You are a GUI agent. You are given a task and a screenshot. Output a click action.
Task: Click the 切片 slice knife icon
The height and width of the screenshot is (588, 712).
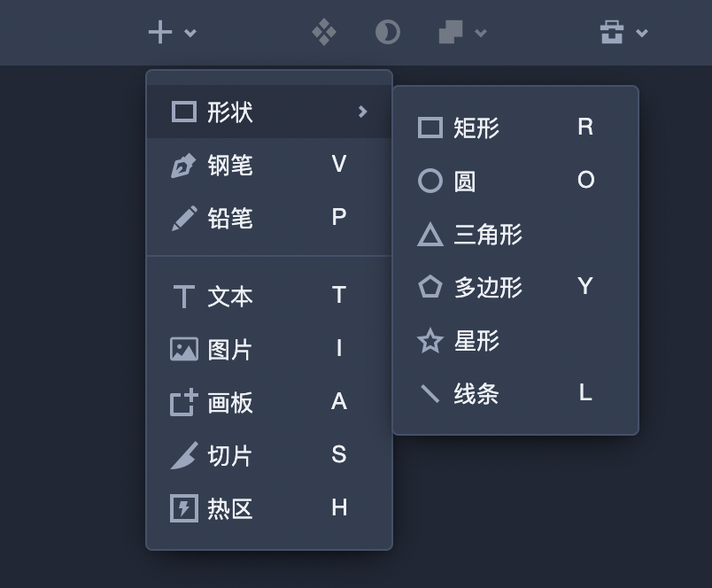[184, 455]
